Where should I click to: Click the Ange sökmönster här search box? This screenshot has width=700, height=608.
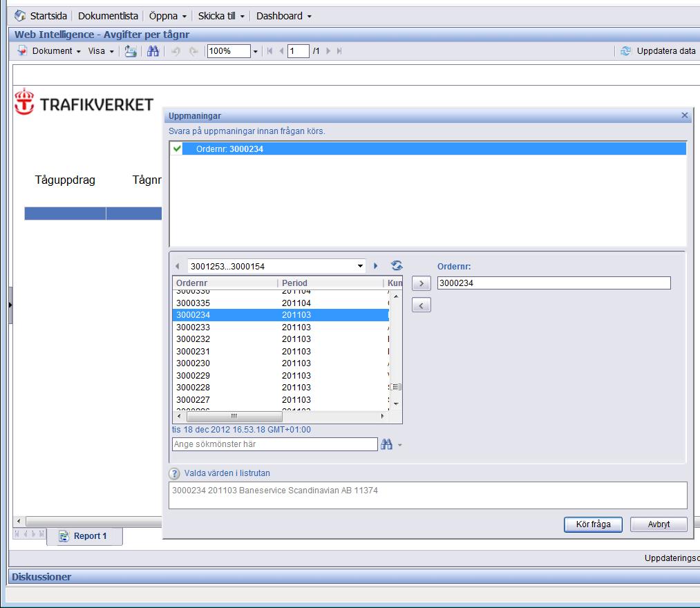(274, 444)
